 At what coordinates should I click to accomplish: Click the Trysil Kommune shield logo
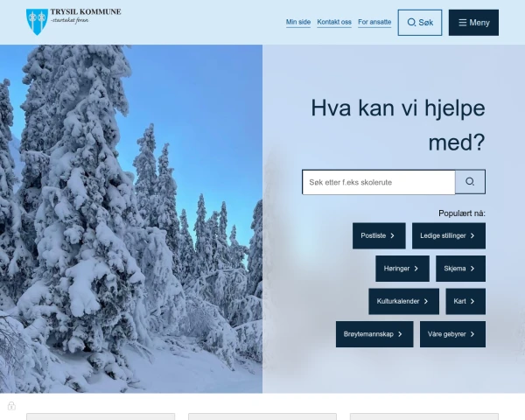click(x=37, y=22)
